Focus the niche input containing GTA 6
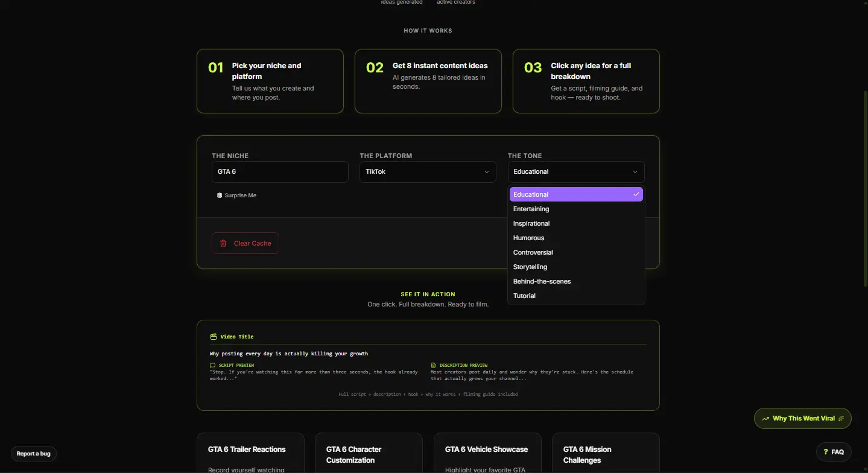 coord(280,172)
